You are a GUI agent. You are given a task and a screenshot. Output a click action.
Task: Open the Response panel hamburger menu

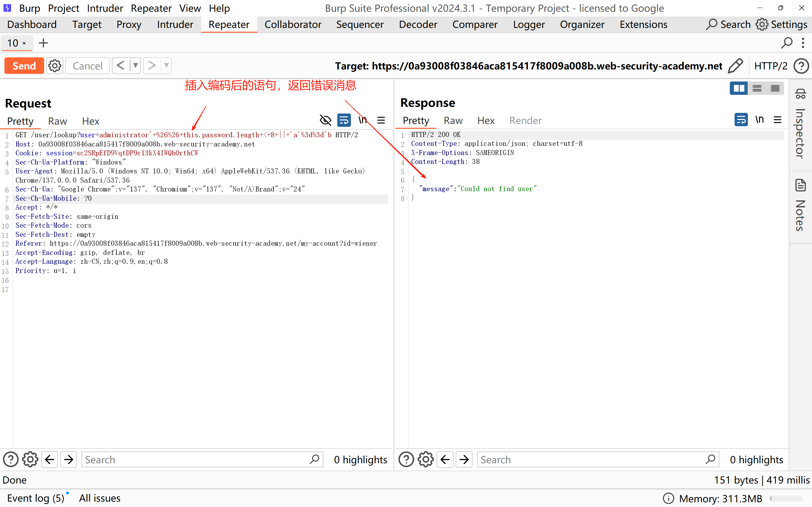(x=777, y=120)
